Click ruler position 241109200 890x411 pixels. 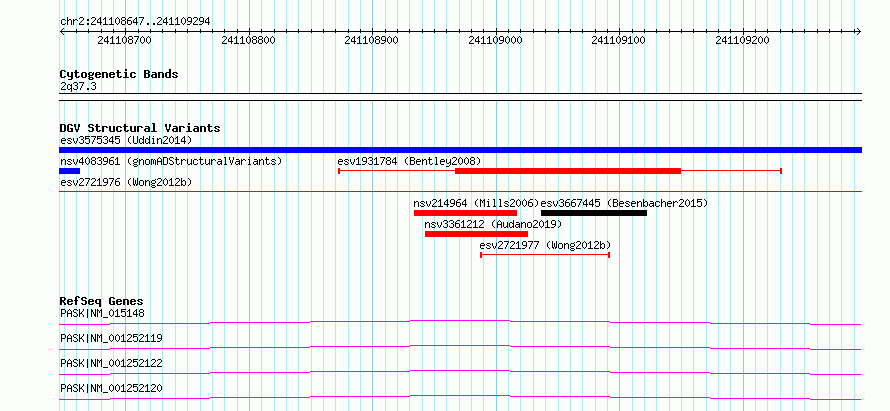pyautogui.click(x=742, y=40)
